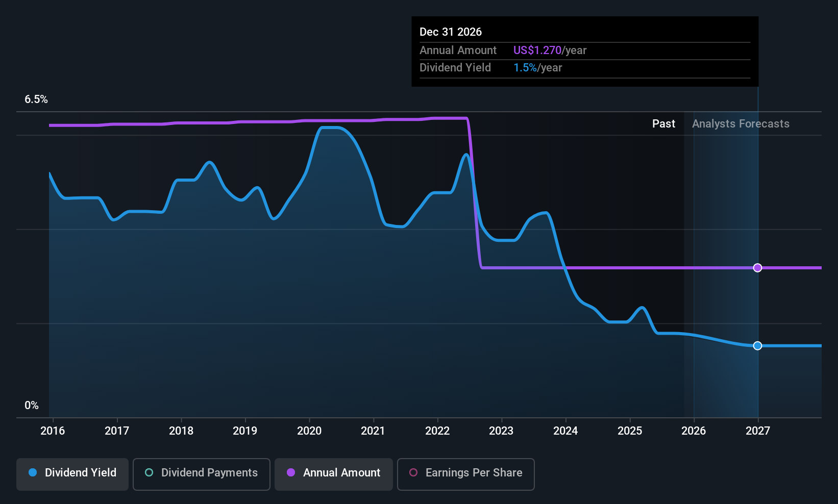This screenshot has width=838, height=504.
Task: Click the Past label on chart
Action: click(x=663, y=124)
